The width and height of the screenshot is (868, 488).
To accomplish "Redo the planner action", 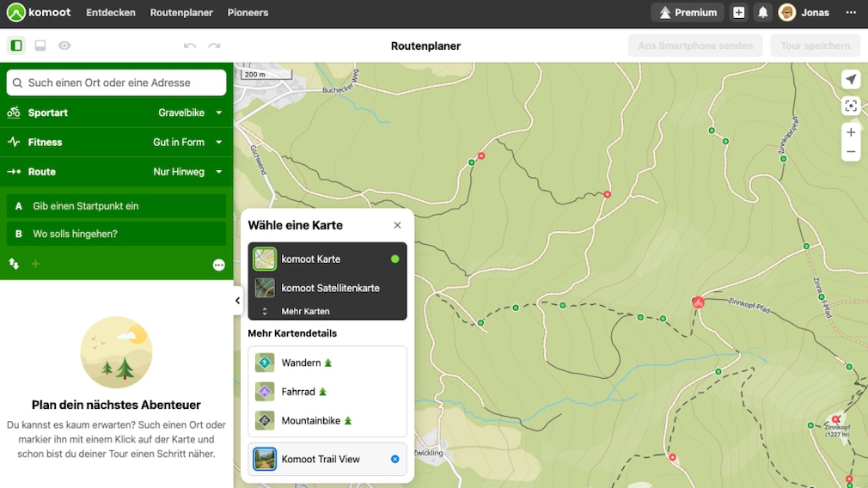I will click(x=214, y=46).
